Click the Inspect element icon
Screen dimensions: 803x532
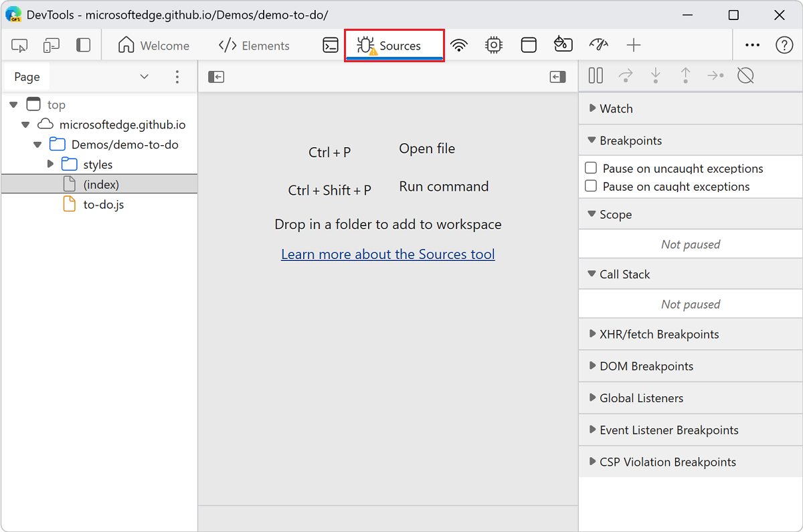[19, 46]
